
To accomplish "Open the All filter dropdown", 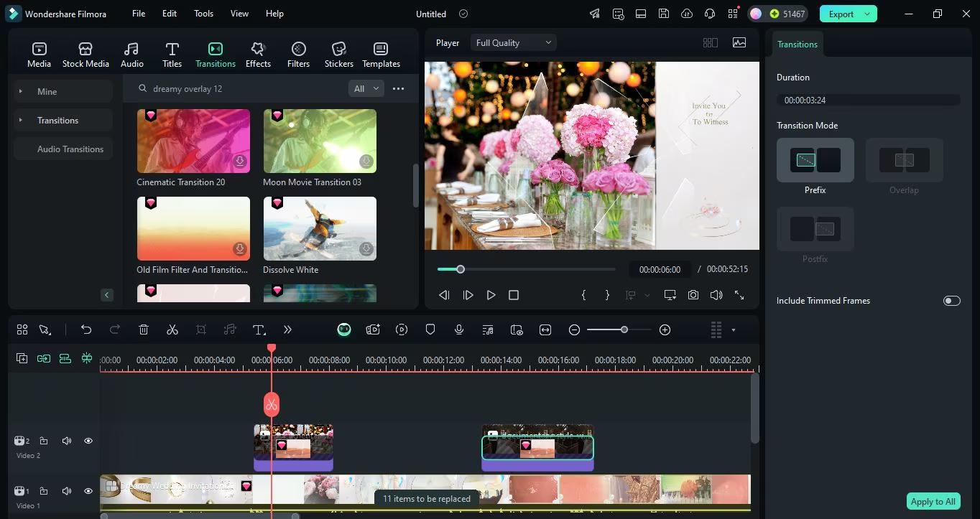I will pyautogui.click(x=366, y=89).
